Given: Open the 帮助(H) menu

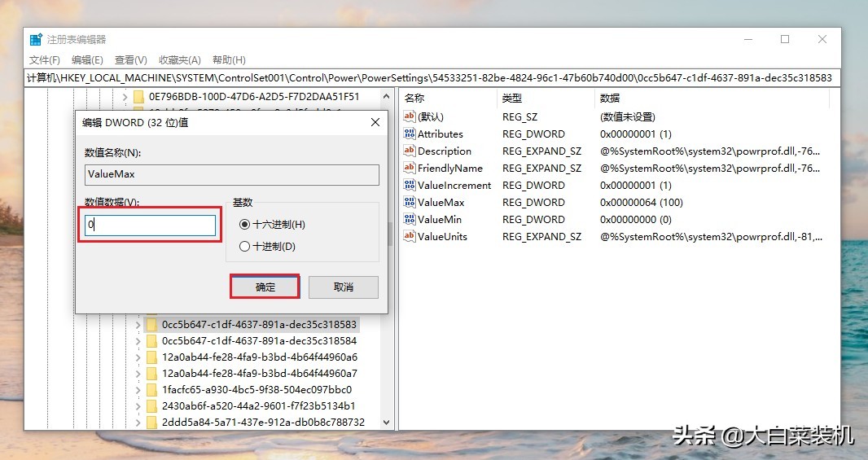Looking at the screenshot, I should click(229, 59).
